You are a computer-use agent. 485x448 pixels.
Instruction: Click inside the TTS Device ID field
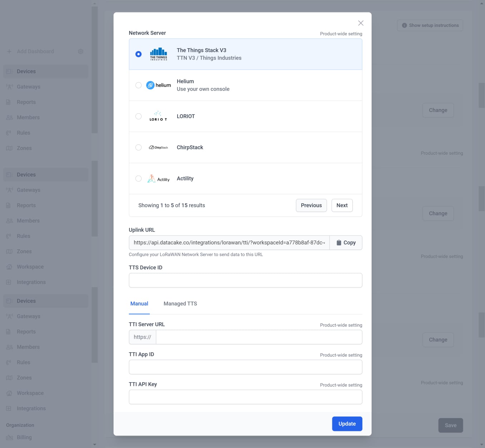[245, 280]
